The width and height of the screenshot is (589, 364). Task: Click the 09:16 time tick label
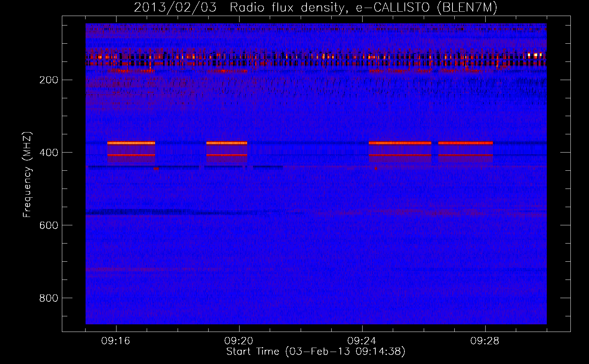(x=116, y=341)
